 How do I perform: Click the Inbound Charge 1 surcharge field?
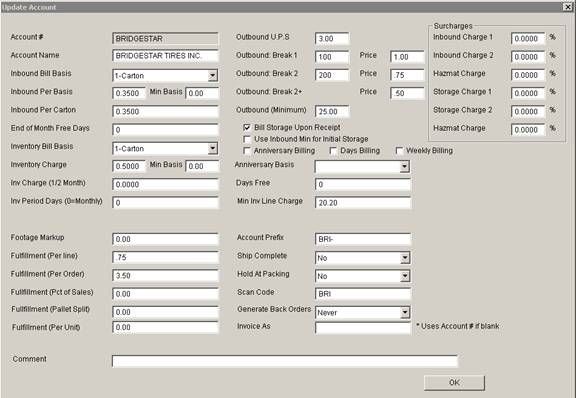[528, 38]
